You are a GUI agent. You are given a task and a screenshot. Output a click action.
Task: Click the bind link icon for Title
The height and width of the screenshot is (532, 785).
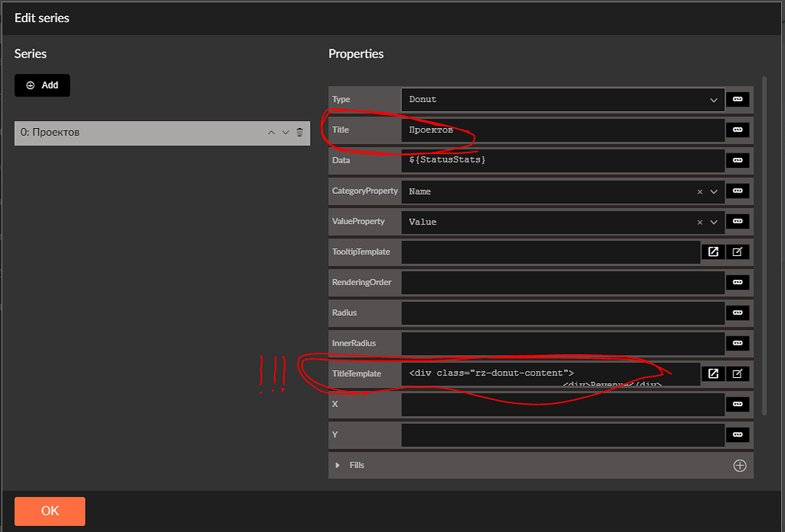tap(737, 130)
